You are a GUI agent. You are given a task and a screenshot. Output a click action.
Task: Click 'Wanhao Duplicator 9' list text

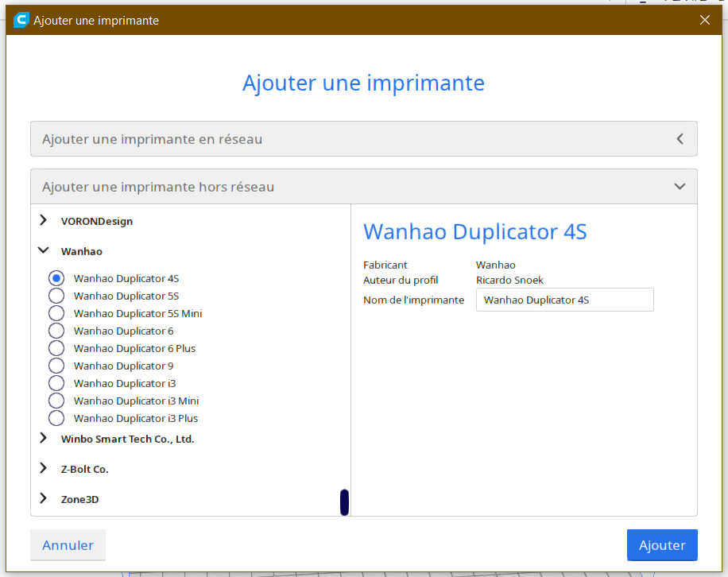click(x=123, y=366)
